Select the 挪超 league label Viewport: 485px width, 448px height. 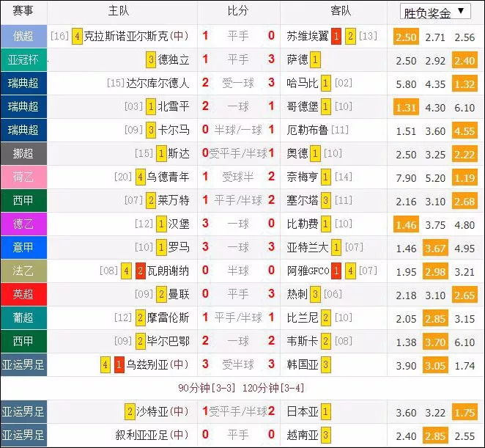[23, 153]
